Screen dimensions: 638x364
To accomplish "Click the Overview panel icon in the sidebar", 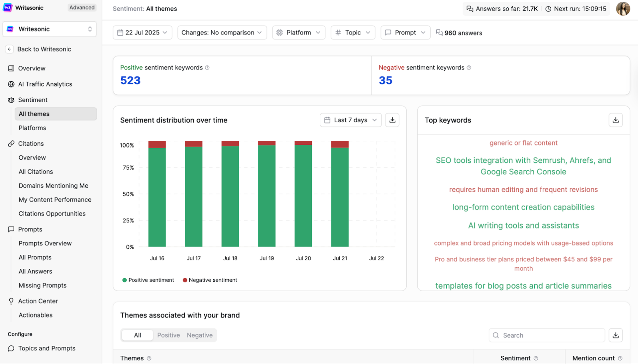I will click(11, 68).
